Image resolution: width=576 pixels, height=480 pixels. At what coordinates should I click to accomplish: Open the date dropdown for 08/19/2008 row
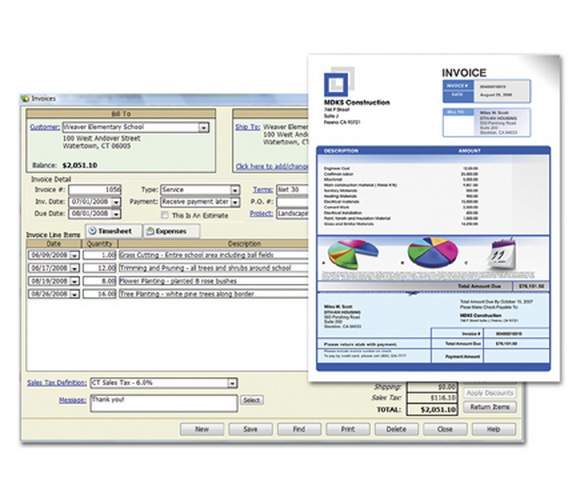point(74,281)
